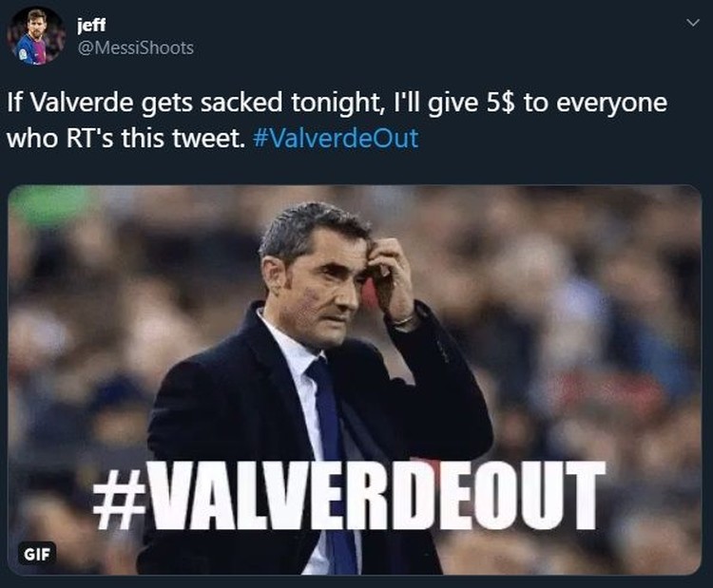Click the GIF badge on the media
The height and width of the screenshot is (588, 713).
pos(37,554)
